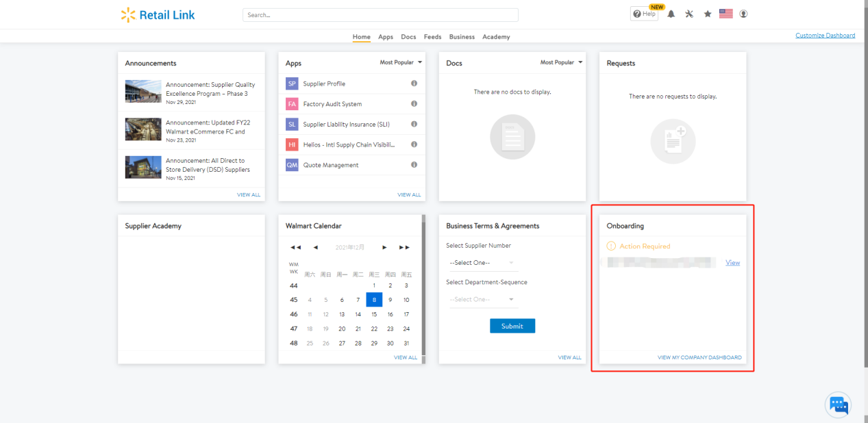Open Docs Most Popular dropdown
The image size is (868, 423).
[x=562, y=62]
